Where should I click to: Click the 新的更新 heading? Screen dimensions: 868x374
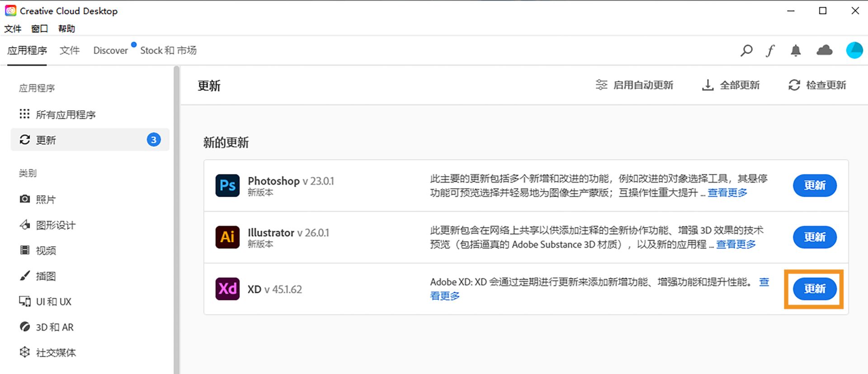(226, 143)
